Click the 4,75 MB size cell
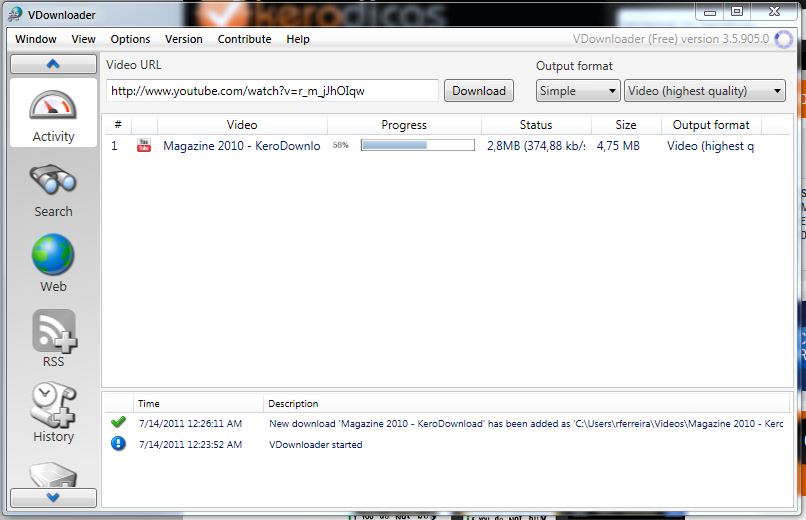This screenshot has height=520, width=806. (618, 146)
